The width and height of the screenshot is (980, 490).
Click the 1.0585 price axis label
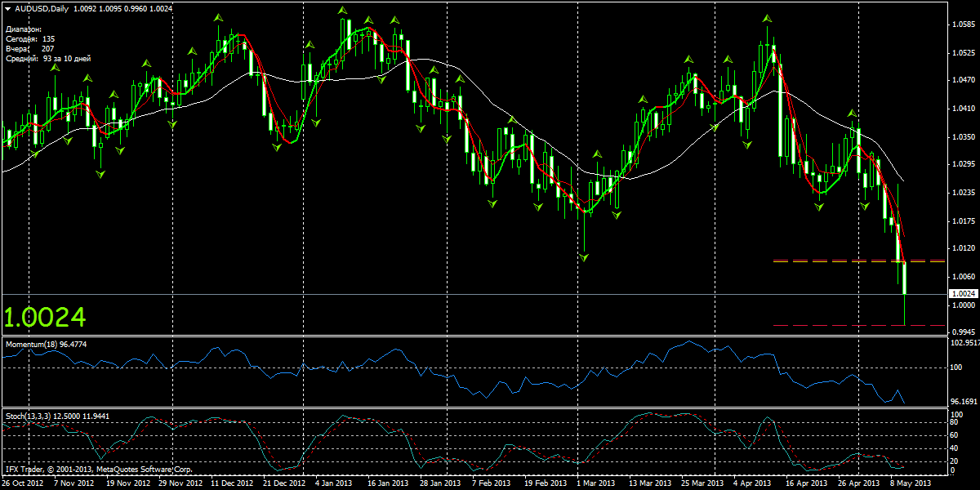coord(964,24)
